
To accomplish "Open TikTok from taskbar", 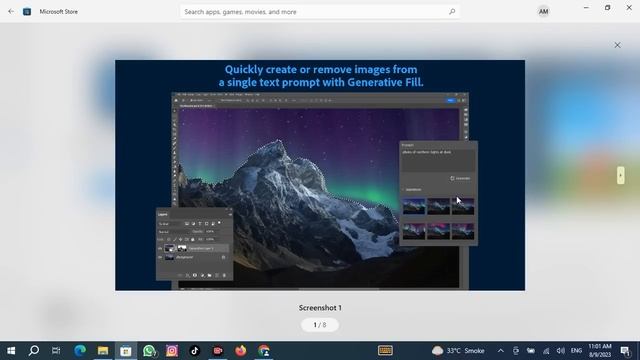I will pos(195,351).
